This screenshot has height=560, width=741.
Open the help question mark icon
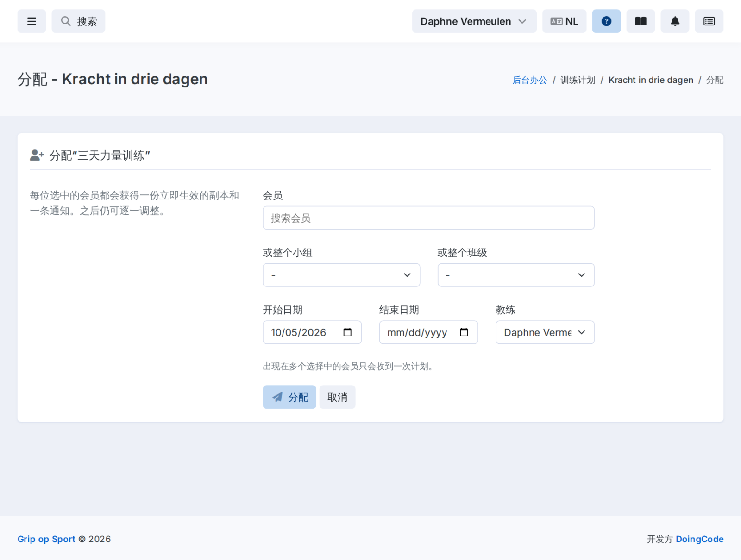click(x=606, y=21)
